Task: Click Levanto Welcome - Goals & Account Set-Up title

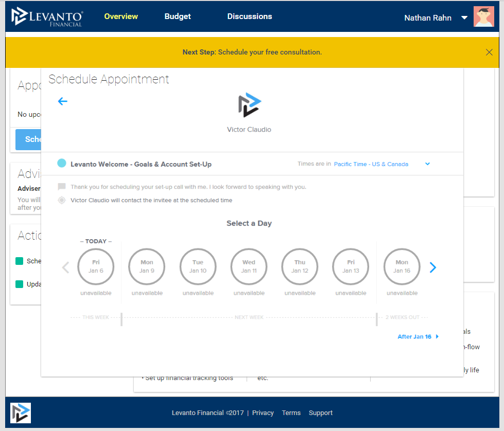Action: (141, 164)
